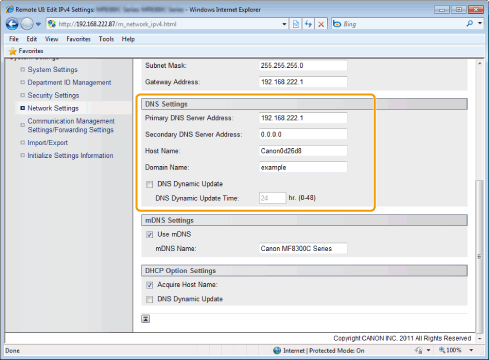Viewport: 489px width, 360px height.
Task: Click the back-to-top page icon
Action: (x=145, y=319)
